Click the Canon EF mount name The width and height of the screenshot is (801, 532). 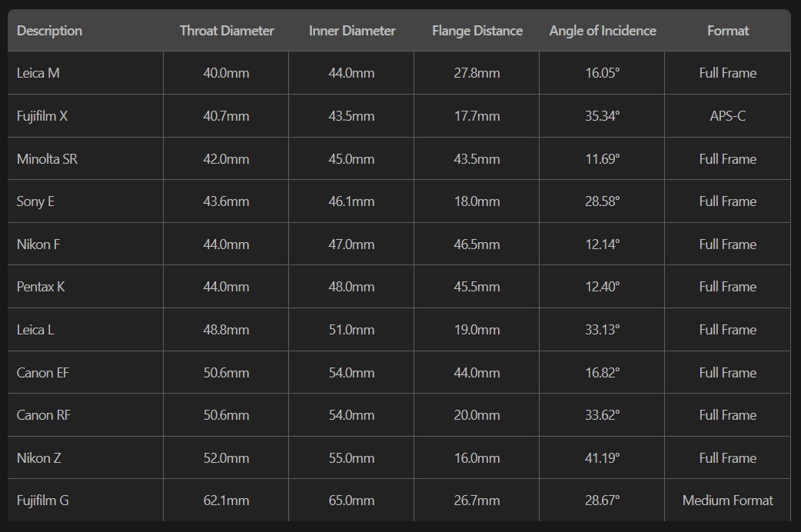(x=43, y=373)
